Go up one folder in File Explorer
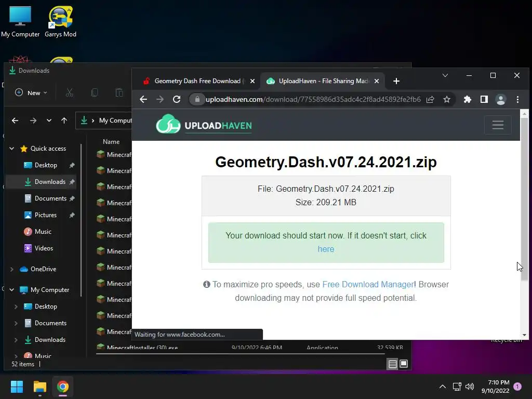The height and width of the screenshot is (399, 532). (64, 121)
